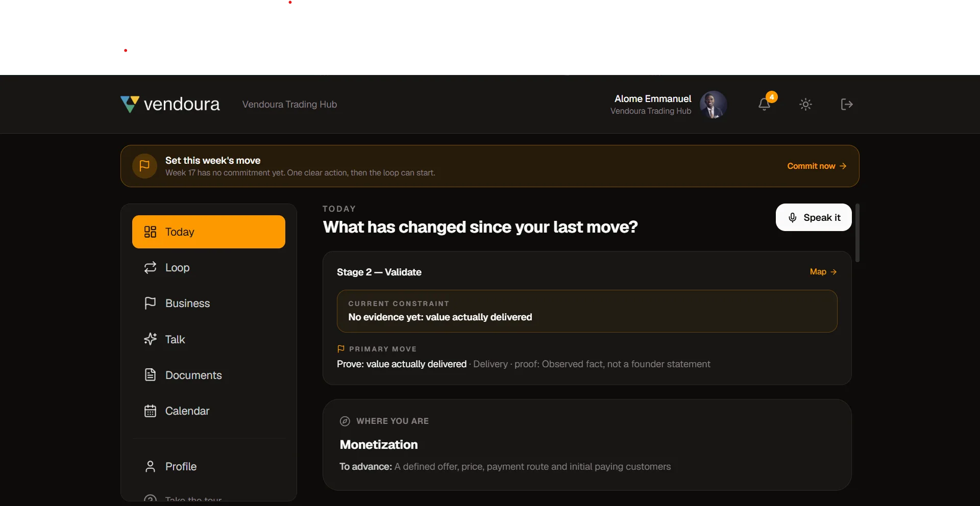Click the Current Constraint box
The height and width of the screenshot is (506, 980).
[587, 311]
